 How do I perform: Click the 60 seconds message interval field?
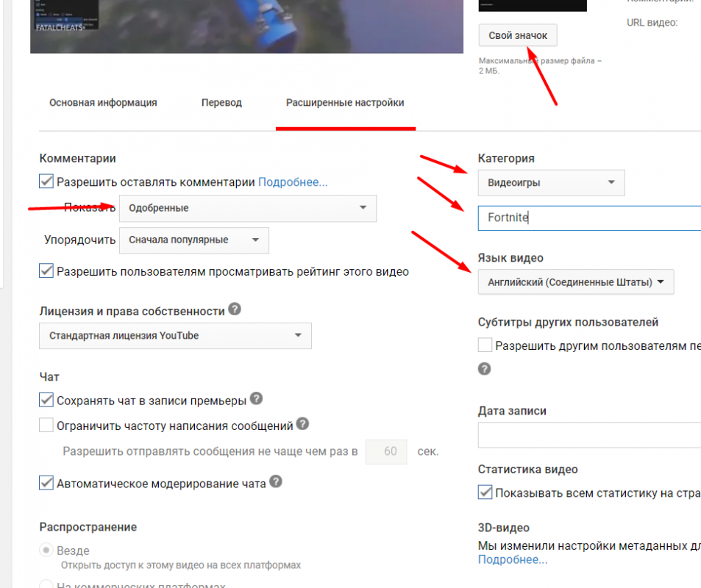[x=386, y=452]
